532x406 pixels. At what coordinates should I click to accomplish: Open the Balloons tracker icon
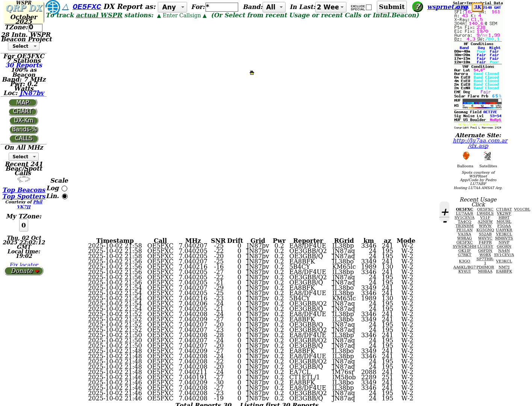point(466,156)
